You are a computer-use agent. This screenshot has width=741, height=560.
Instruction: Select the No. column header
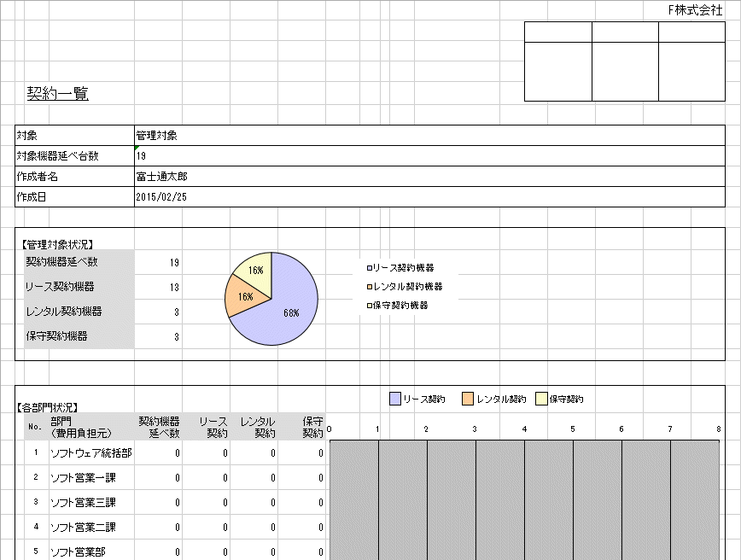tap(35, 427)
